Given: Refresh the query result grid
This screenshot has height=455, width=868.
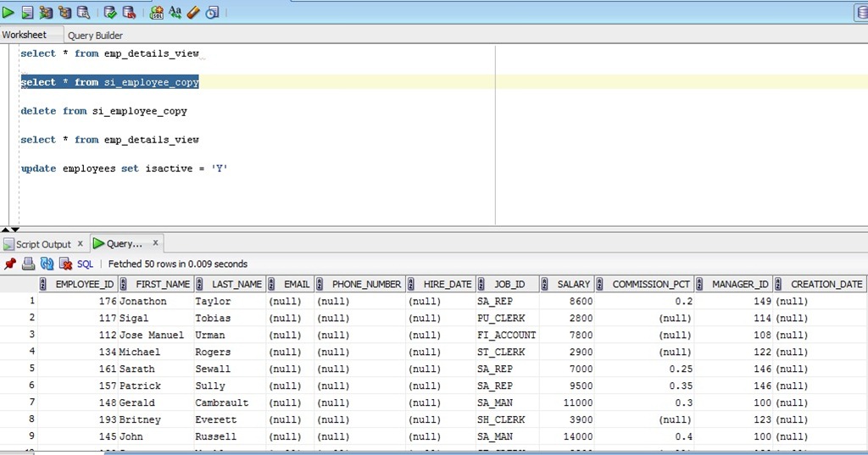Looking at the screenshot, I should click(x=47, y=264).
